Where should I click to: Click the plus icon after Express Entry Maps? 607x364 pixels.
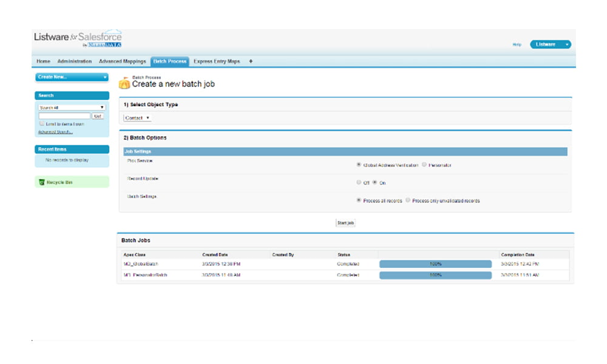(x=251, y=61)
